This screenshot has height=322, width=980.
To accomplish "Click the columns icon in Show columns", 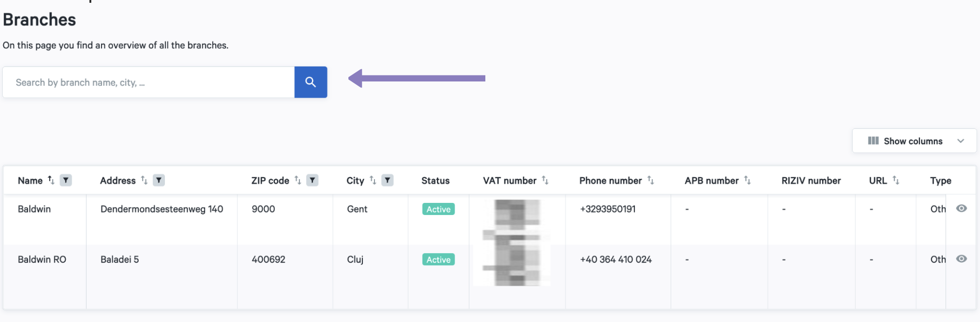I will pyautogui.click(x=873, y=141).
